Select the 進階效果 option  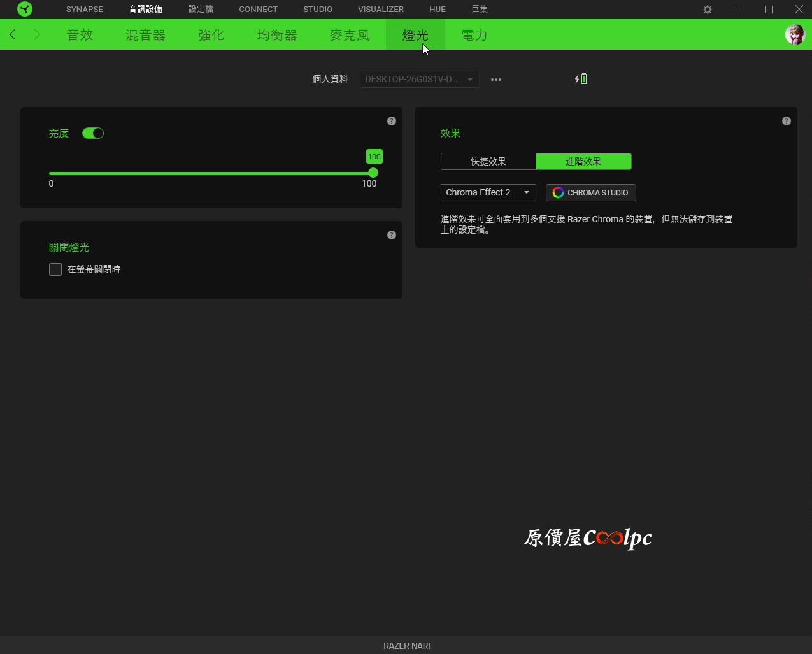tap(584, 162)
